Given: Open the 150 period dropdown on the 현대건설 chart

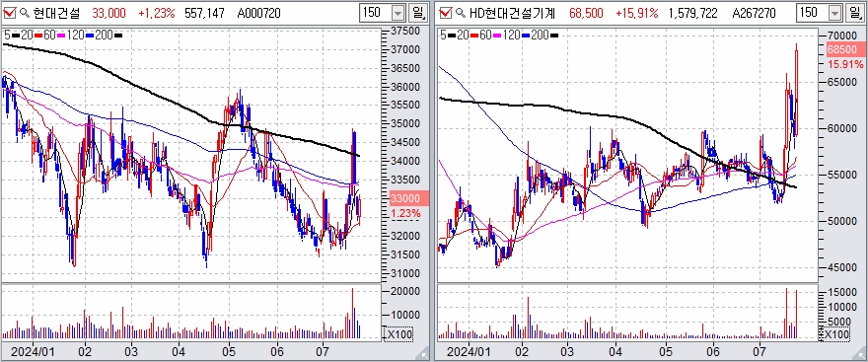Looking at the screenshot, I should click(x=398, y=13).
